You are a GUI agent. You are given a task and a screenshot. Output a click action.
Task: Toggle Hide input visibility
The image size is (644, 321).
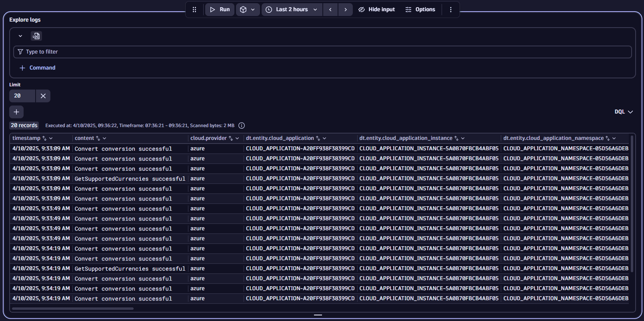(x=376, y=10)
